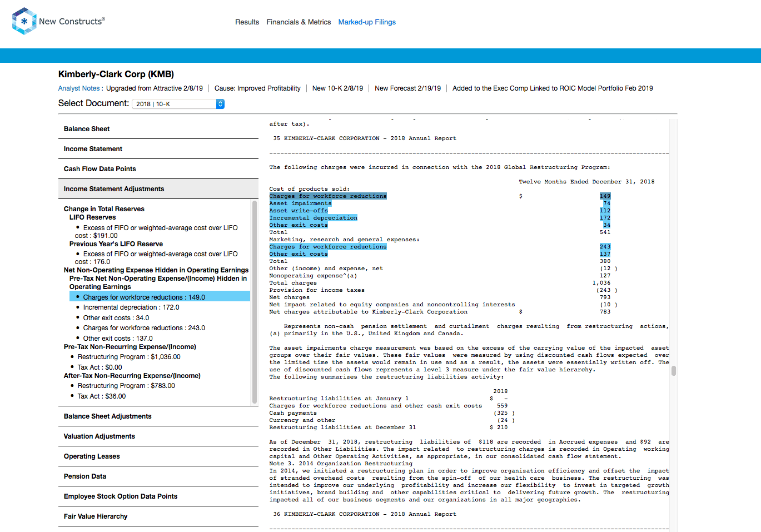Click highlighted Asset impairments line in filing
Image resolution: width=761 pixels, height=532 pixels.
coord(300,203)
